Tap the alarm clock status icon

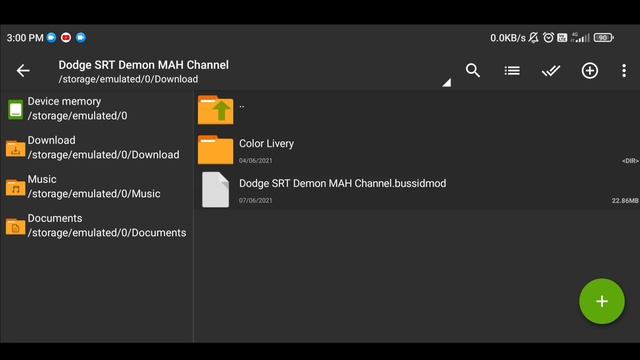coord(548,38)
